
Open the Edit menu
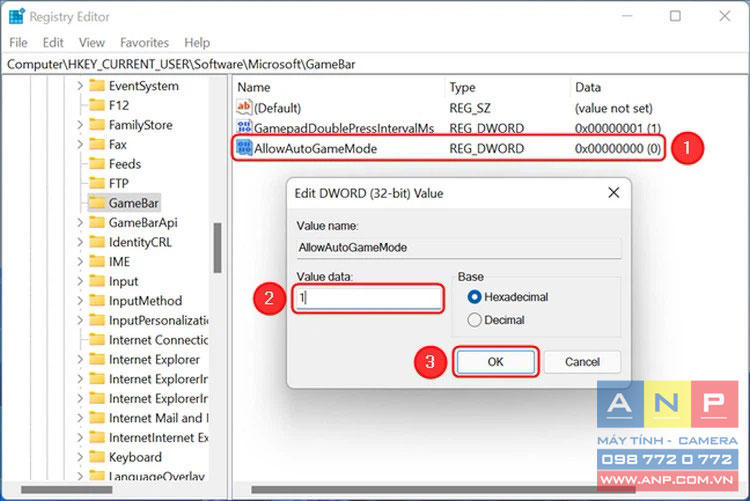click(x=53, y=43)
